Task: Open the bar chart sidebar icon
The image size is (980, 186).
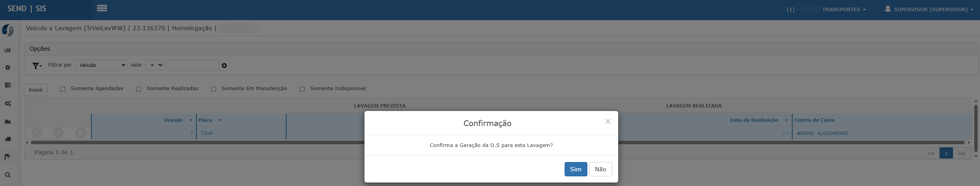Action: coord(8,50)
